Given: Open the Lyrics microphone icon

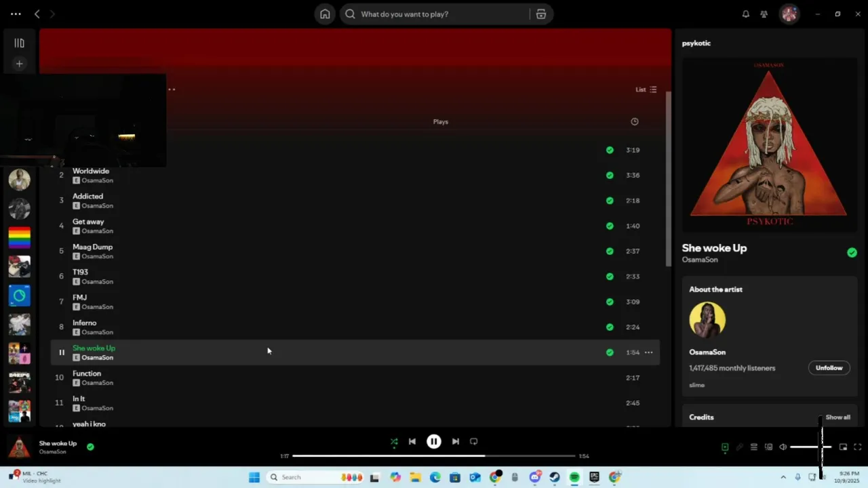Looking at the screenshot, I should click(x=739, y=447).
